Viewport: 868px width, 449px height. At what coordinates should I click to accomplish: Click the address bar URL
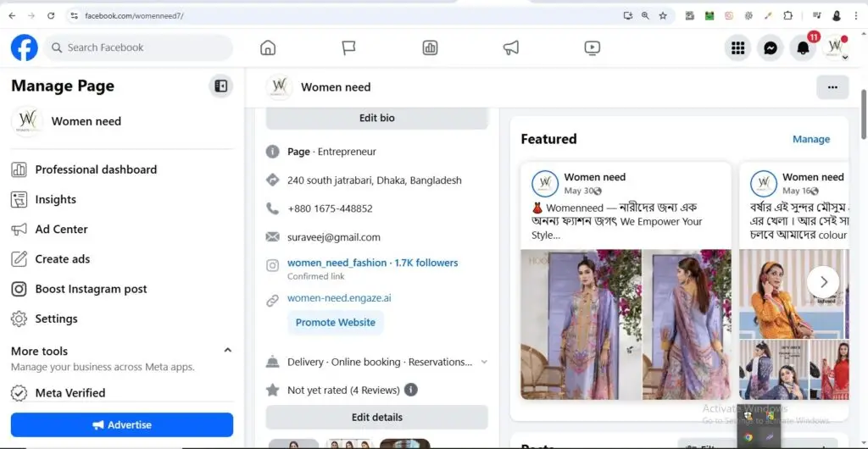point(134,16)
